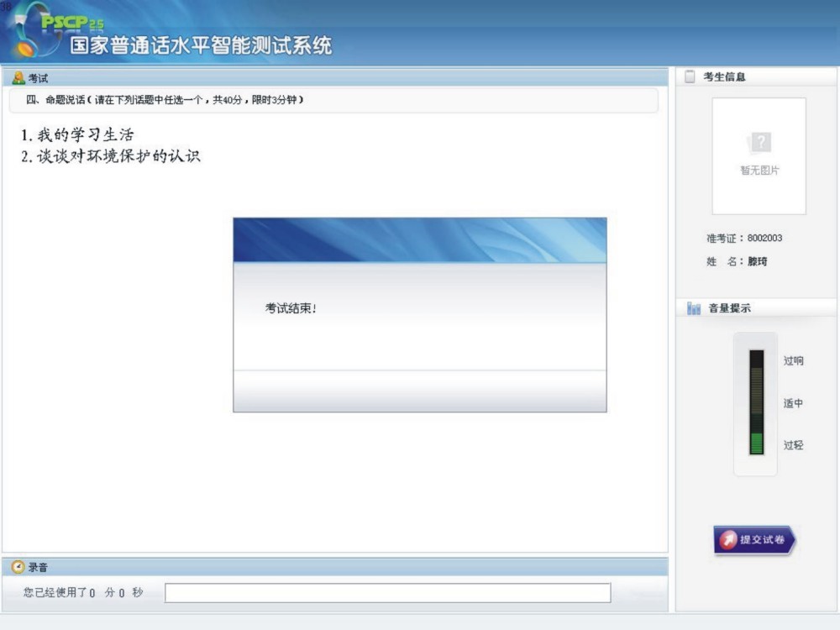
Task: Click the volume level meter bar
Action: click(756, 402)
